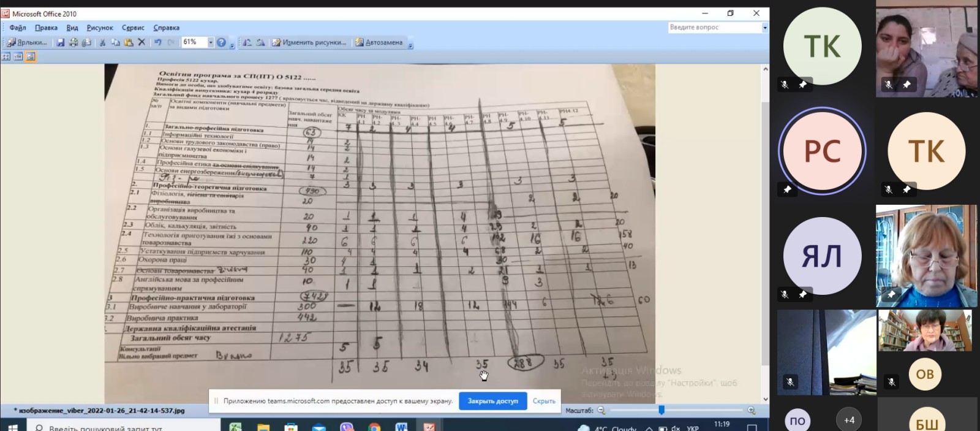This screenshot has height=431, width=980.
Task: Switch to single picture view
Action: tap(31, 56)
